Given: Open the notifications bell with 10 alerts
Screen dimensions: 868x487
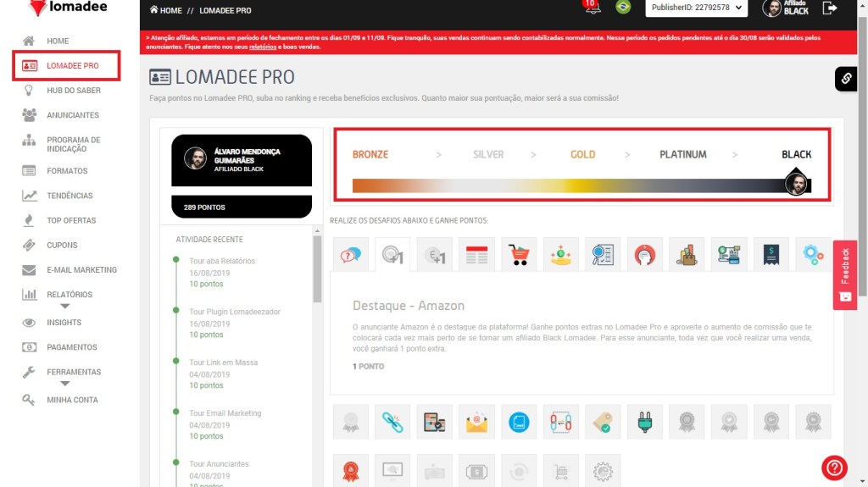Looking at the screenshot, I should point(591,8).
